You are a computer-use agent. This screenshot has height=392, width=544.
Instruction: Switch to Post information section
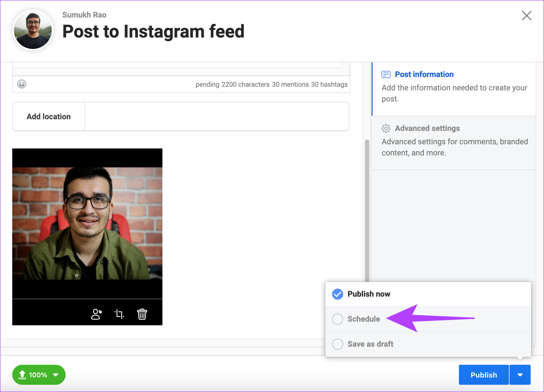coord(454,89)
